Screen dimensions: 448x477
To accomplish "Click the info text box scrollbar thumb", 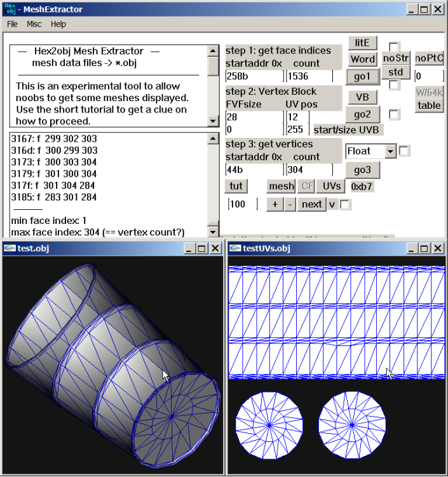I will [x=213, y=66].
